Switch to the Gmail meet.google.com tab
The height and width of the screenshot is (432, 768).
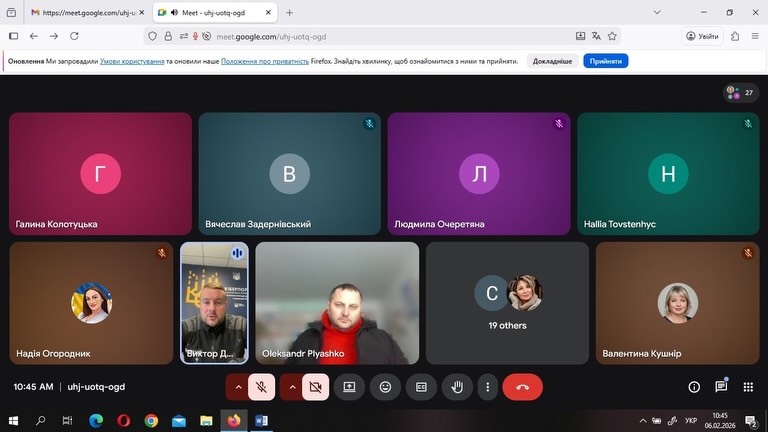pos(84,13)
